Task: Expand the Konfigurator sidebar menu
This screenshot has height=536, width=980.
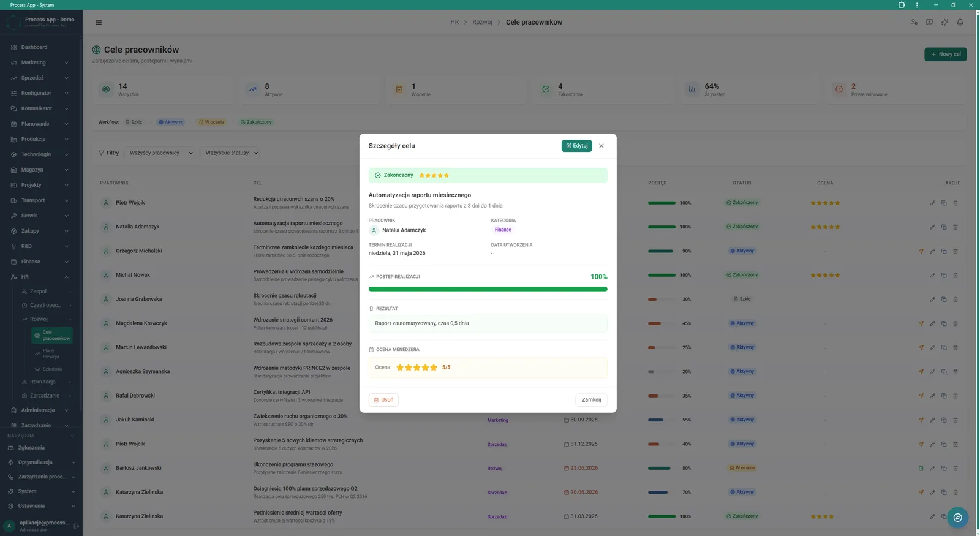Action: 41,93
